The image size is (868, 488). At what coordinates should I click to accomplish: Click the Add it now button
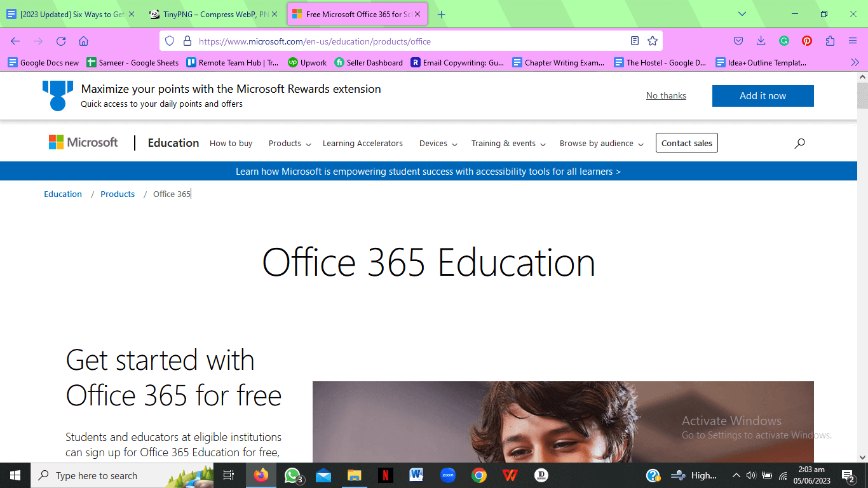coord(763,96)
